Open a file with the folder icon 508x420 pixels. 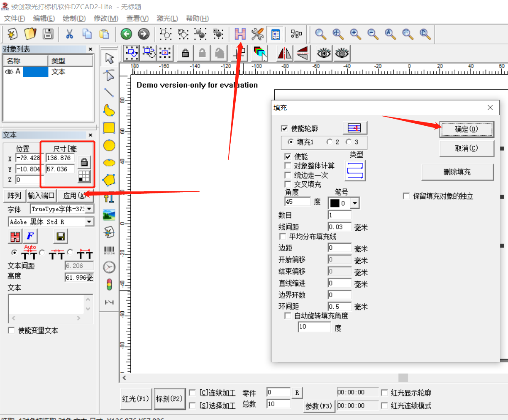(30, 34)
